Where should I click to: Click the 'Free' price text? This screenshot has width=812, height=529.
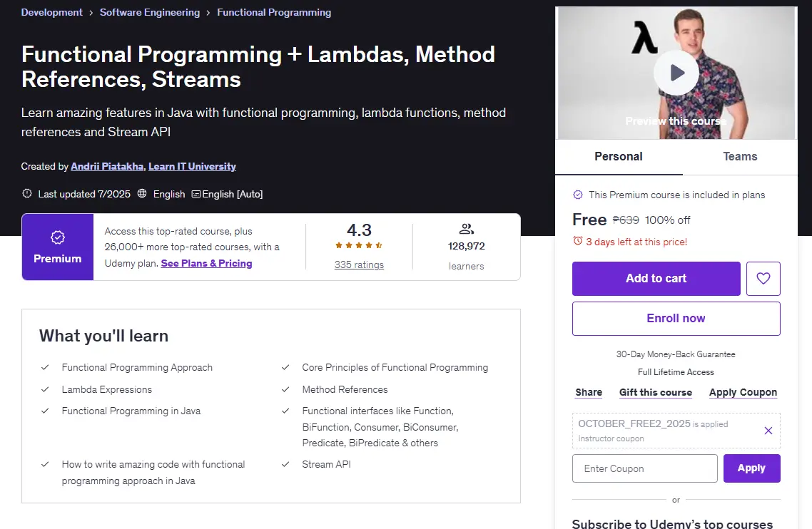(589, 220)
